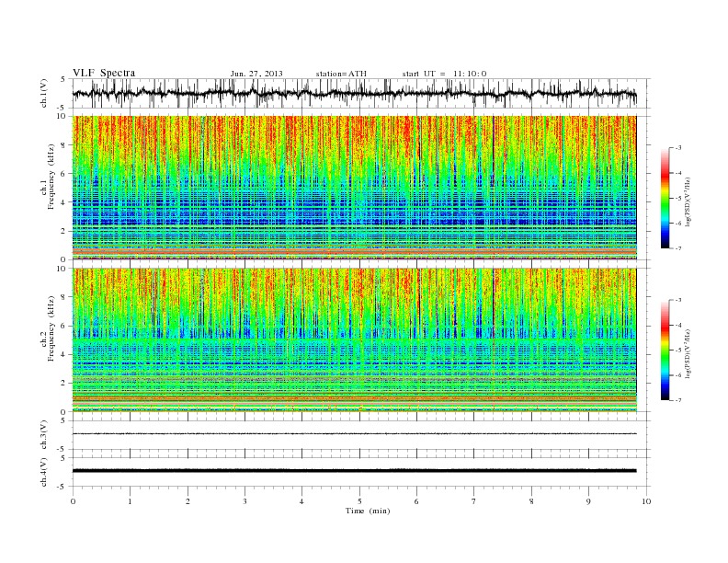Click the ch.1 spectrogram color scale bar

[665, 198]
